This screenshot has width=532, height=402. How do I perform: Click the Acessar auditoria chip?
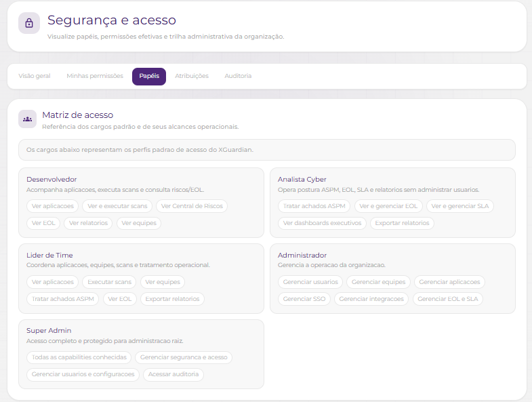173,374
